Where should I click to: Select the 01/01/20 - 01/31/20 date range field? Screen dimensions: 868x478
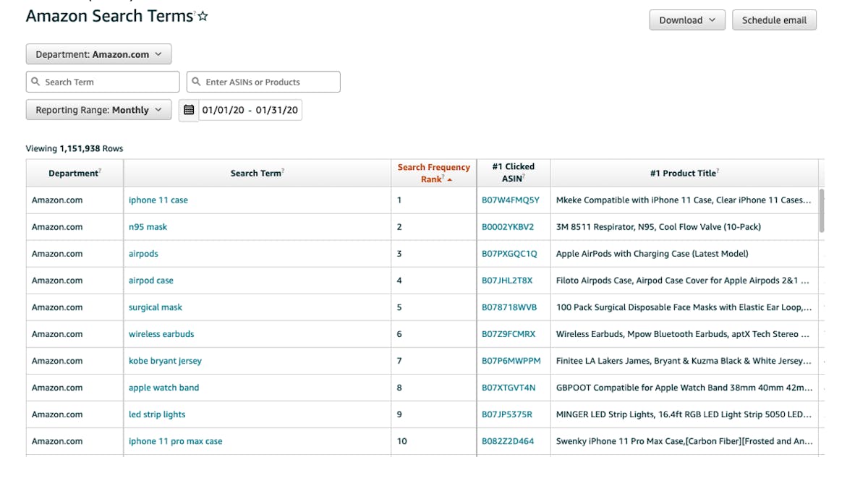(x=250, y=110)
